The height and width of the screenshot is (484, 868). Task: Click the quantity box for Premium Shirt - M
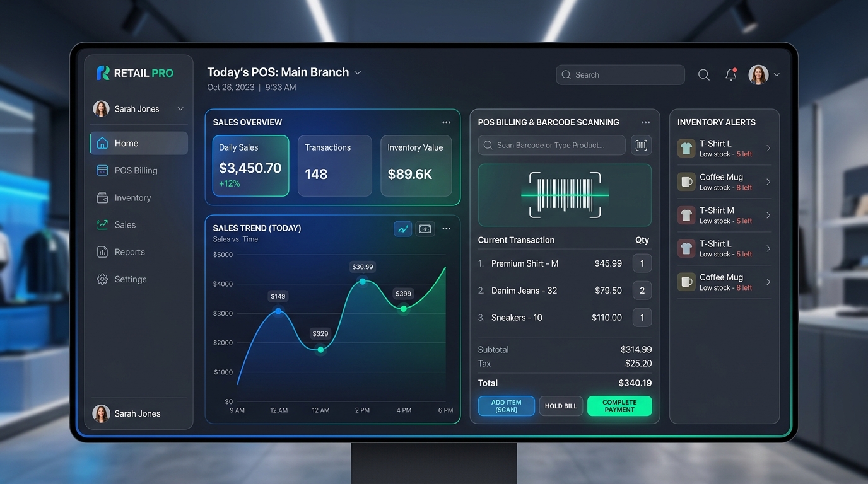[642, 263]
